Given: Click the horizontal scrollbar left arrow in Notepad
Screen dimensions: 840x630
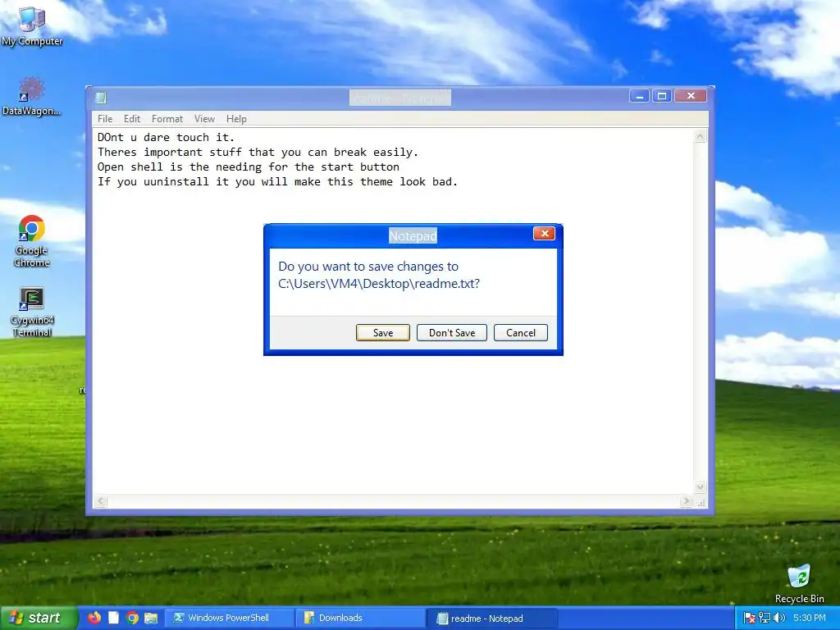Looking at the screenshot, I should coord(101,501).
